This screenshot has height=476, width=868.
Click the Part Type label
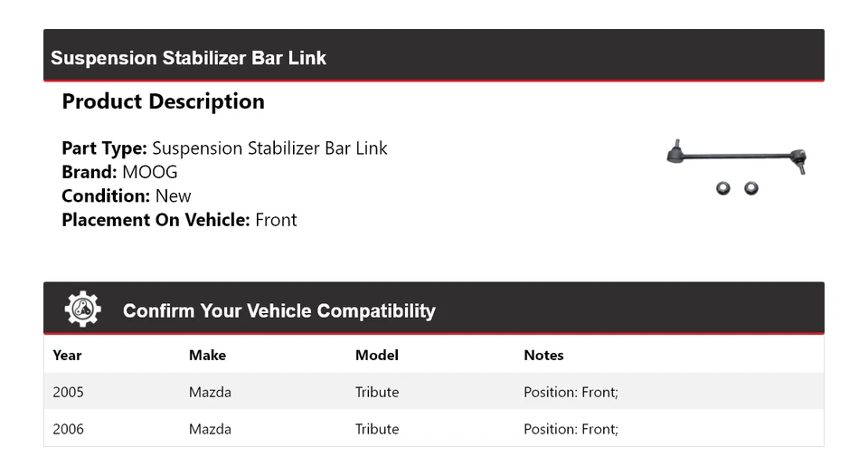pyautogui.click(x=104, y=148)
